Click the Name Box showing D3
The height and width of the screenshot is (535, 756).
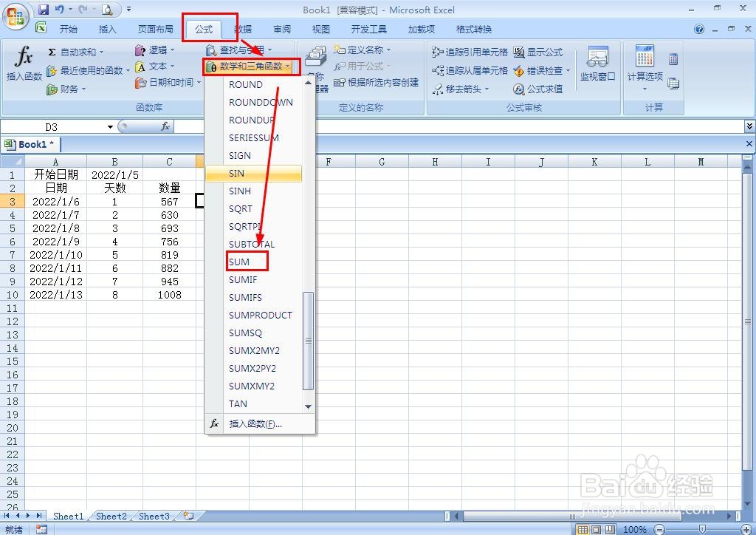tap(52, 127)
